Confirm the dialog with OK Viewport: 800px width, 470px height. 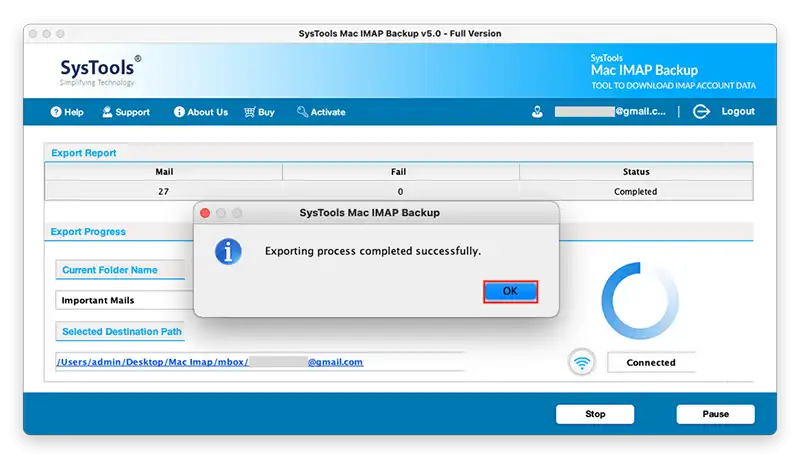(x=510, y=291)
